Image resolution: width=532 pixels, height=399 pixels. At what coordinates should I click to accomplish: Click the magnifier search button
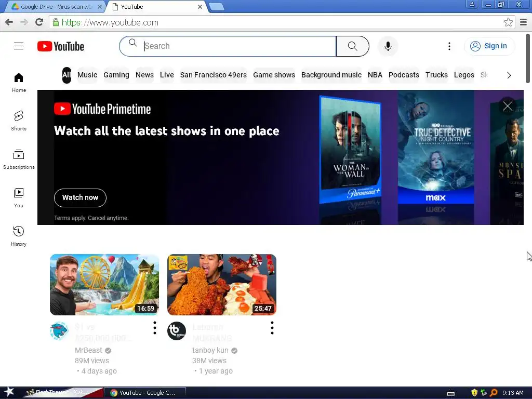click(x=353, y=46)
